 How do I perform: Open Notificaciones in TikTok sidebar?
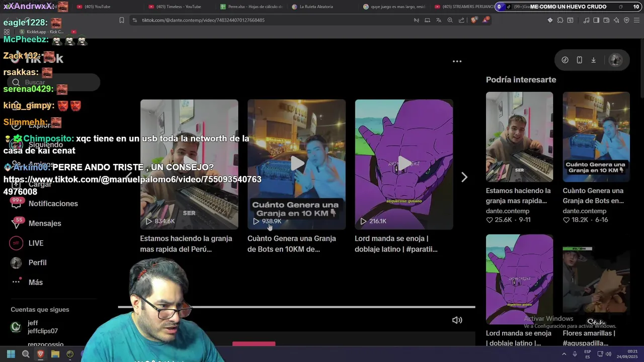[x=44, y=204]
